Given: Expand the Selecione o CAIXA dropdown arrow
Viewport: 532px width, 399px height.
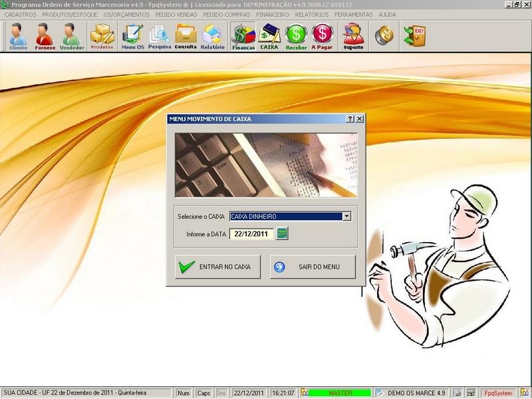Looking at the screenshot, I should [346, 216].
